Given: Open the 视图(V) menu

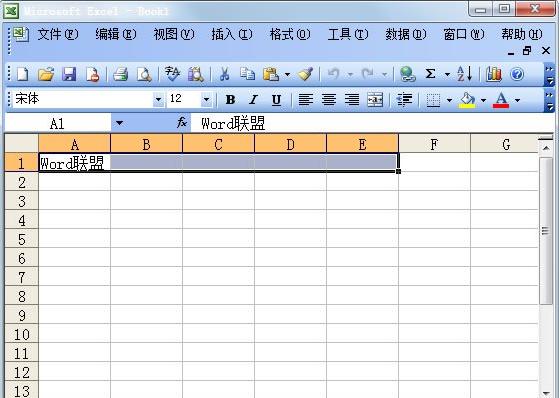Looking at the screenshot, I should click(x=174, y=35).
